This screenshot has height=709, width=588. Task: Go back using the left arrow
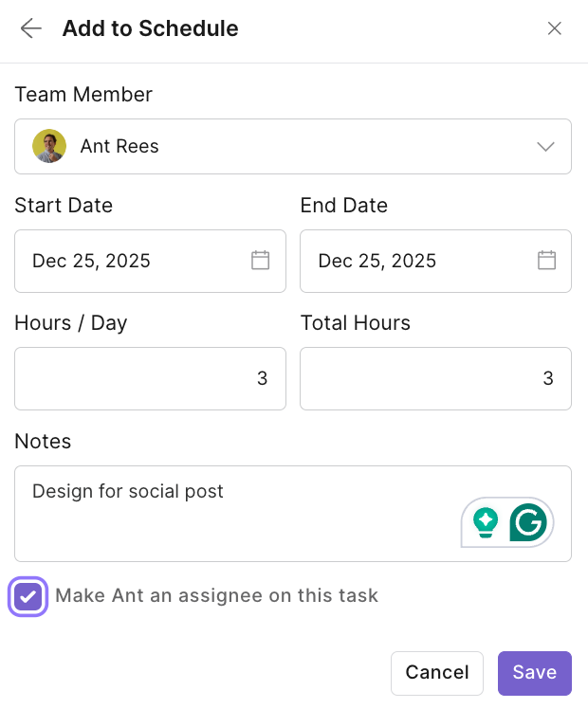click(31, 28)
